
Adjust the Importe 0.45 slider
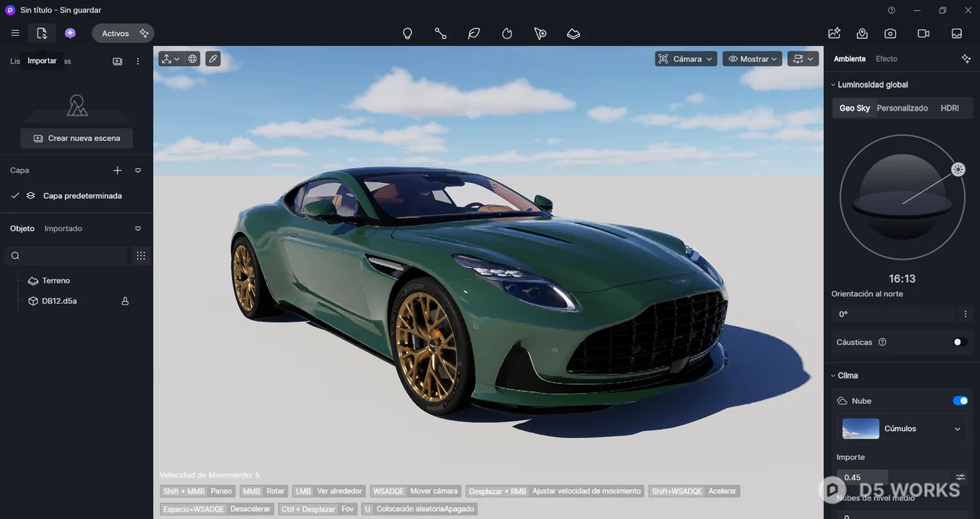[x=893, y=477]
